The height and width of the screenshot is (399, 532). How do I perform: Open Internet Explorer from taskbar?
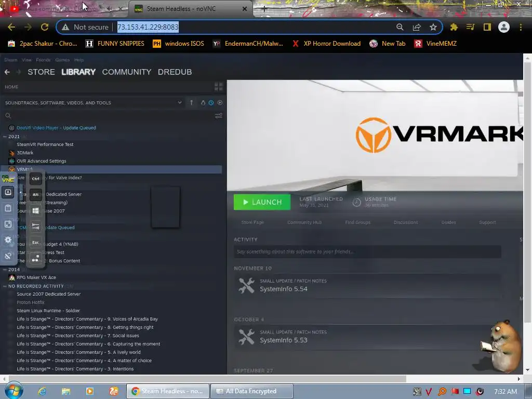pos(42,391)
